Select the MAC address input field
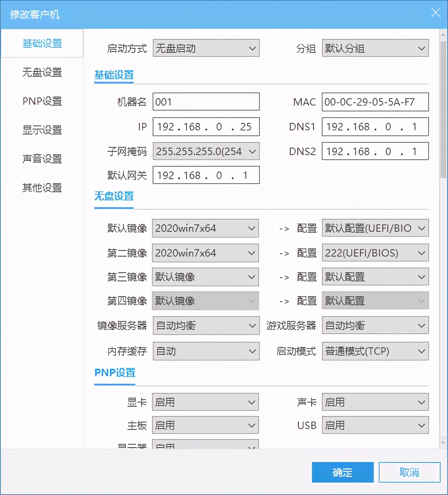This screenshot has height=495, width=448. click(375, 102)
